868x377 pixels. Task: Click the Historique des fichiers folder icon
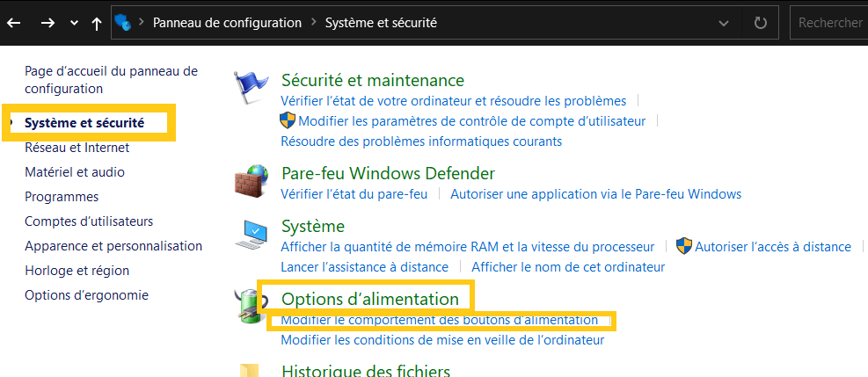click(250, 369)
